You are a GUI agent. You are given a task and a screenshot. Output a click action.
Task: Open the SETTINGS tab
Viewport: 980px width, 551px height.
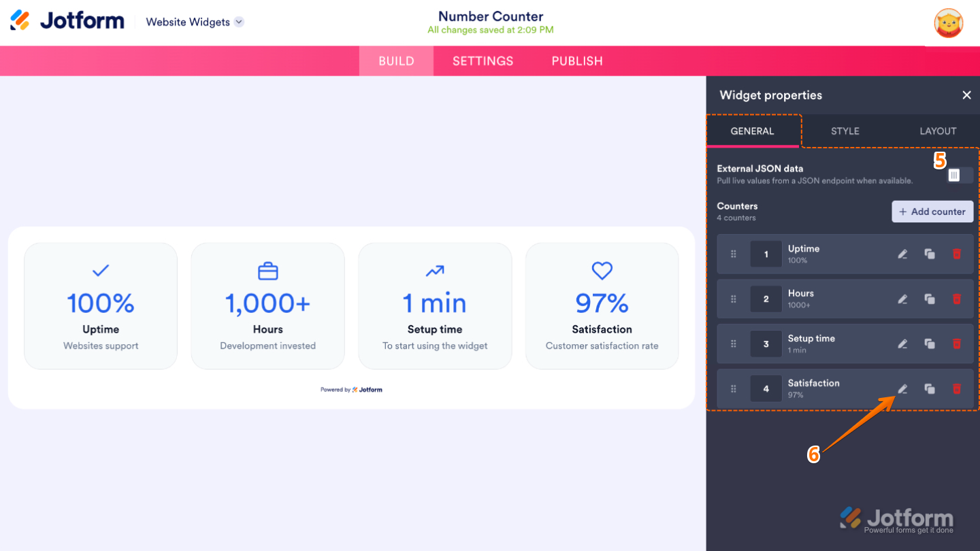tap(483, 61)
